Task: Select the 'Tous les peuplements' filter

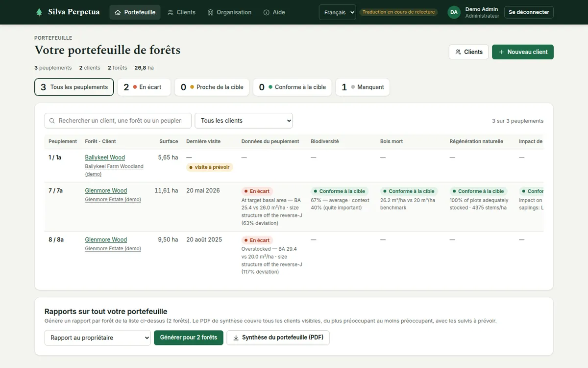Action: (x=74, y=87)
